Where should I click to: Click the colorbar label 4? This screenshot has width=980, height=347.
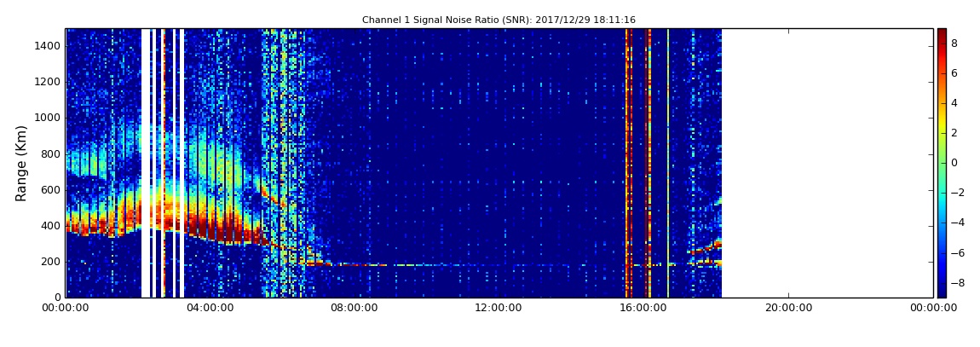(x=954, y=103)
